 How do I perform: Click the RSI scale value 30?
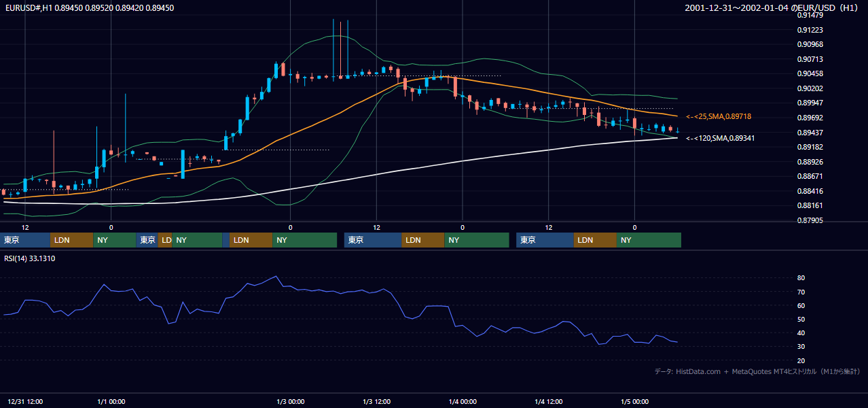tap(801, 347)
